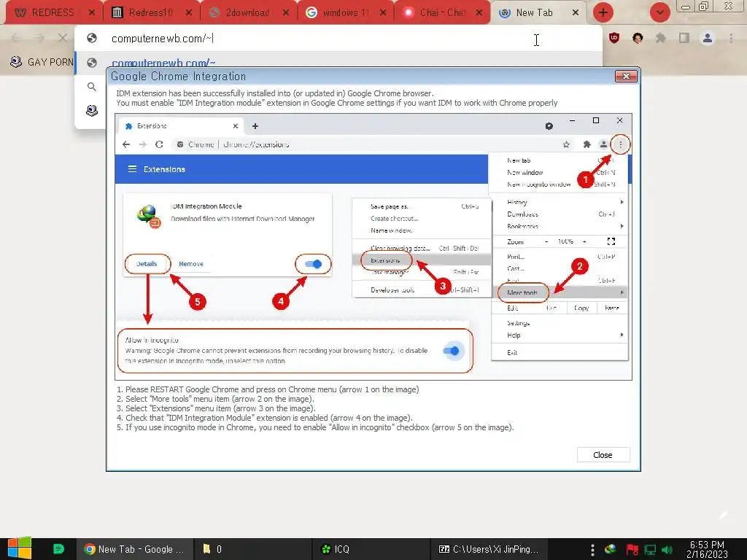Image resolution: width=747 pixels, height=560 pixels.
Task: Click the 'Select Extensions menu item' instruction
Action: [216, 408]
